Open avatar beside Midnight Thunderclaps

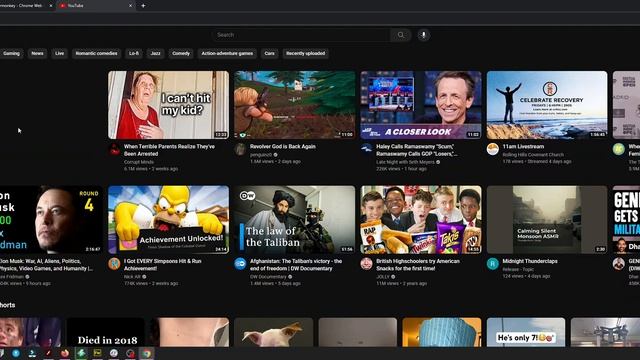[493, 264]
